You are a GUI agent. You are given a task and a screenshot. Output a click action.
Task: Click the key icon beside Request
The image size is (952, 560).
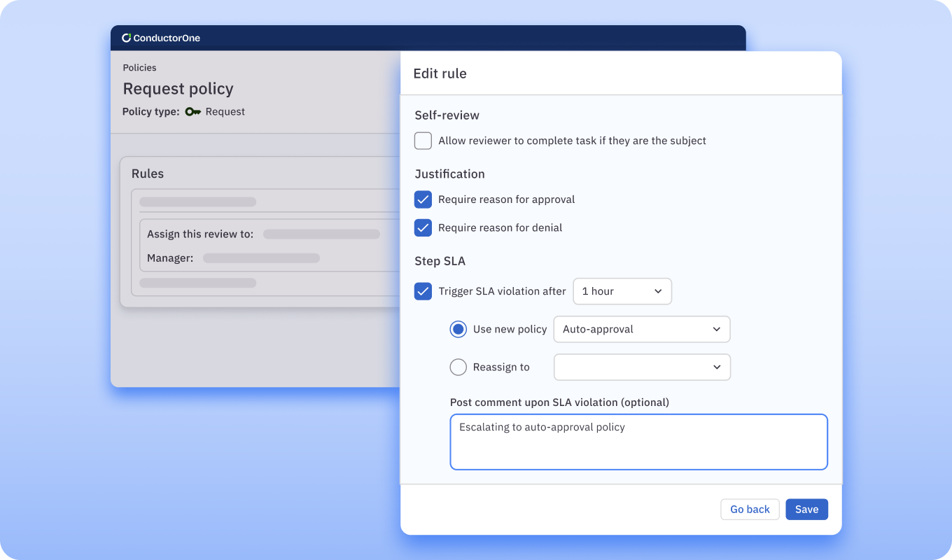click(x=192, y=112)
